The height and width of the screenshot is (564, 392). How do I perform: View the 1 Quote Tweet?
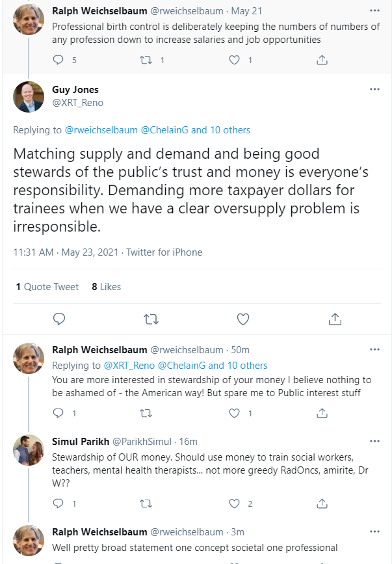click(x=47, y=286)
